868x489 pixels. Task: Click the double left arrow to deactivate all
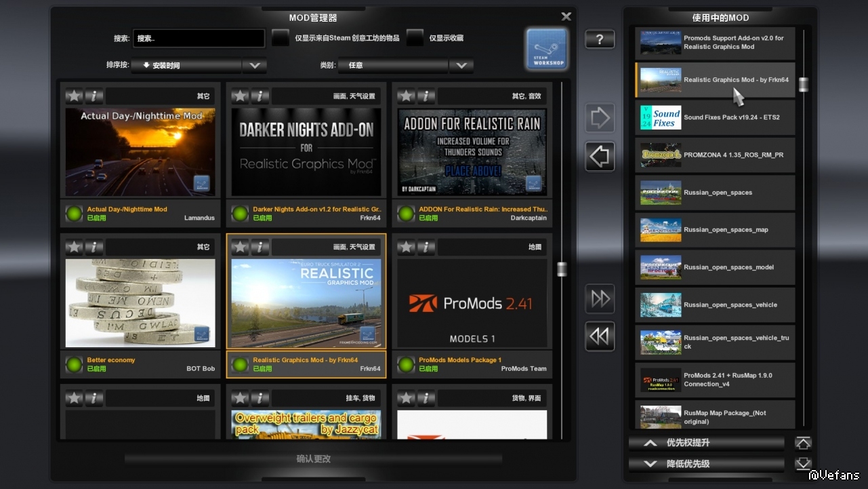tap(600, 336)
